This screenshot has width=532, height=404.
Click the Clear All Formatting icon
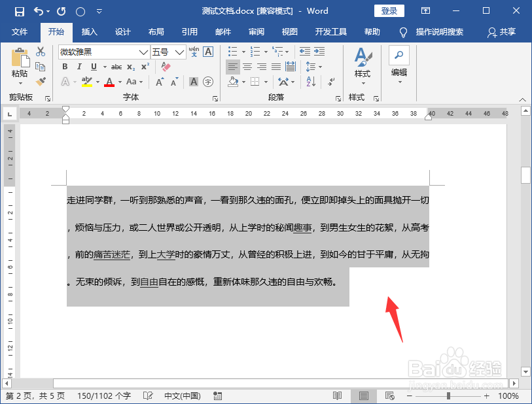pyautogui.click(x=166, y=66)
